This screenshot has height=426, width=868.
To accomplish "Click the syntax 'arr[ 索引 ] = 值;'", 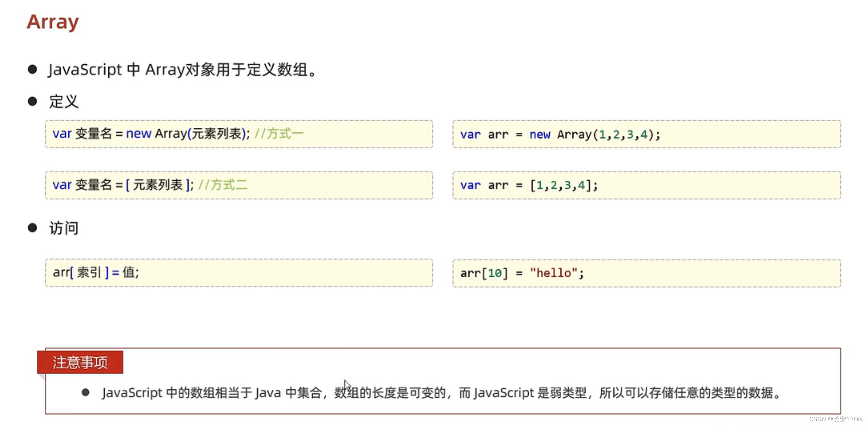I will 96,273.
